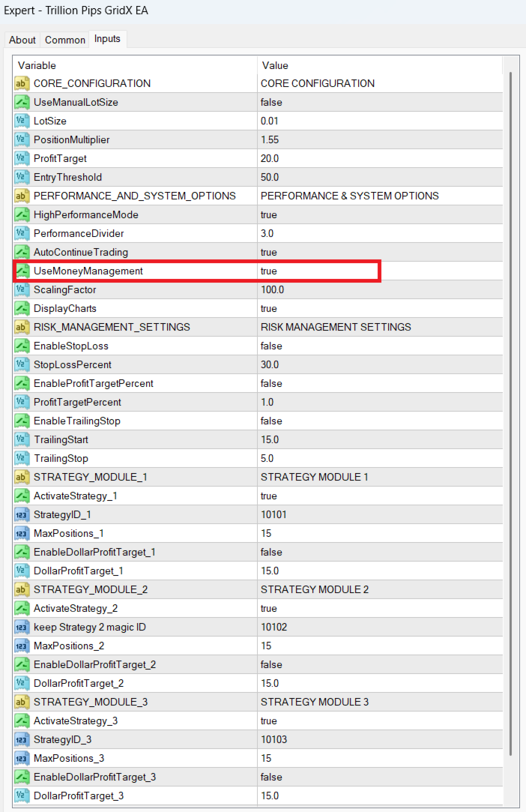The height and width of the screenshot is (812, 526).
Task: Click the boolean icon beside EnableStopLoss
Action: click(x=21, y=346)
